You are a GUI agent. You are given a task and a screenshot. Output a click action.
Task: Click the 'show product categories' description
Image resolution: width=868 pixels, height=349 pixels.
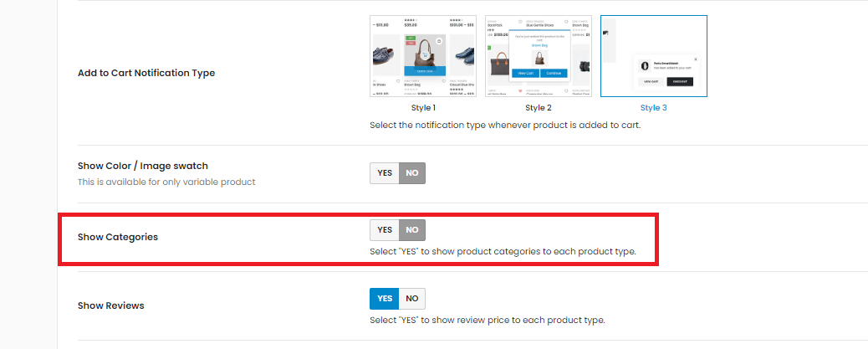tap(503, 252)
